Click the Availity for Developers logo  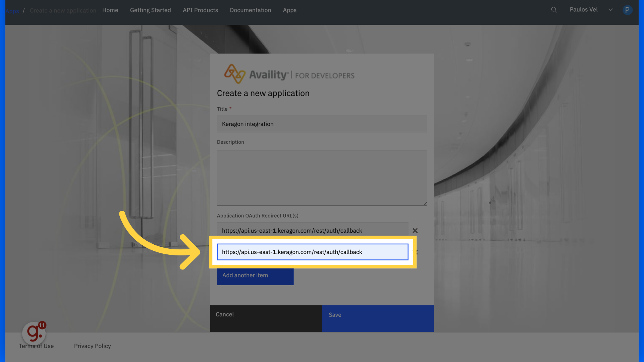289,74
